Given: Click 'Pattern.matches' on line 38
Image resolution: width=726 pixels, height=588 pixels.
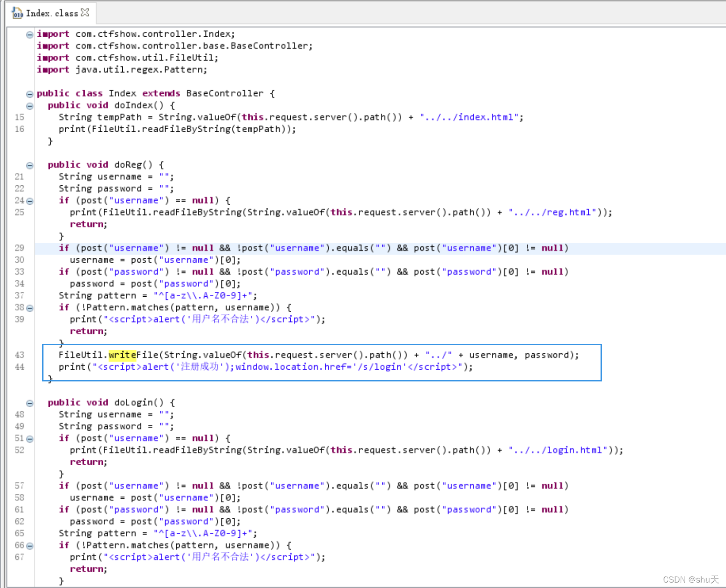Looking at the screenshot, I should click(x=127, y=307).
